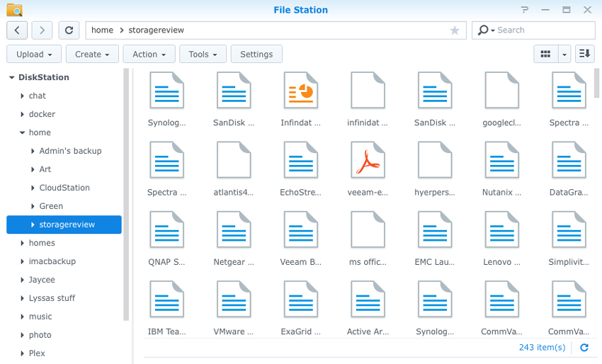Refresh item count using bottom reload icon
The image size is (602, 364).
[x=584, y=348]
